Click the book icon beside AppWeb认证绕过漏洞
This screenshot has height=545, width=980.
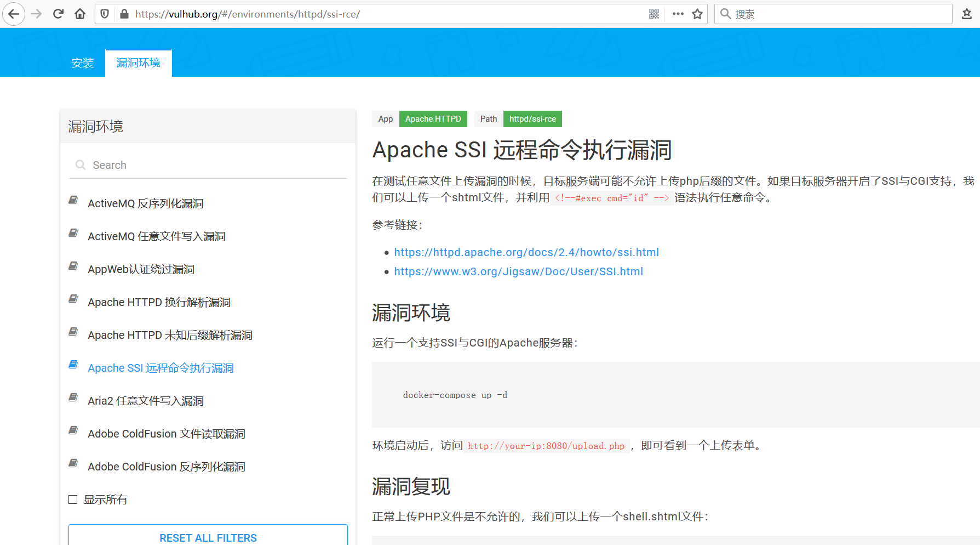(x=73, y=266)
